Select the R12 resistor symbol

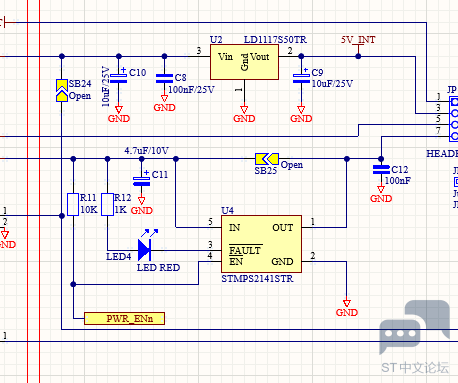click(107, 204)
